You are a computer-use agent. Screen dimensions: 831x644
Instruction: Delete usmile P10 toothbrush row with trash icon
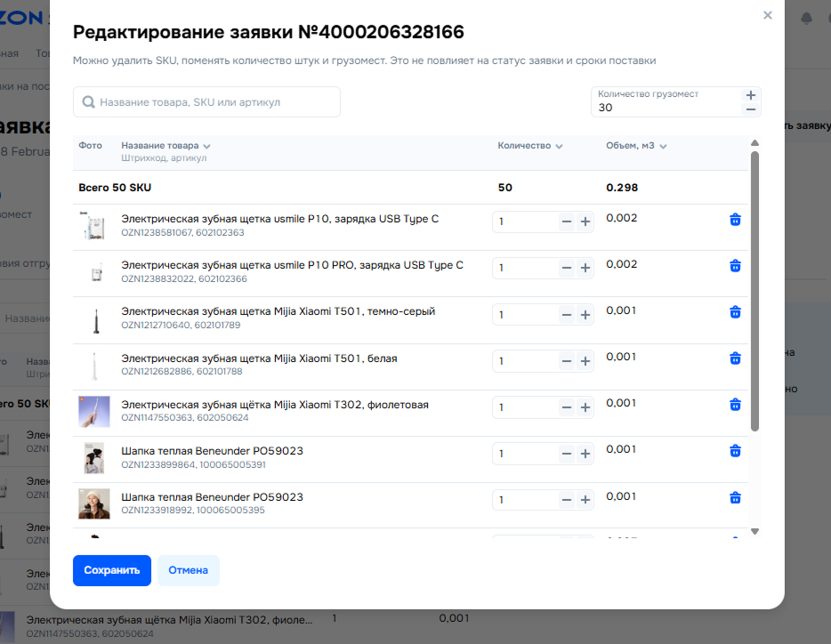[x=735, y=219]
